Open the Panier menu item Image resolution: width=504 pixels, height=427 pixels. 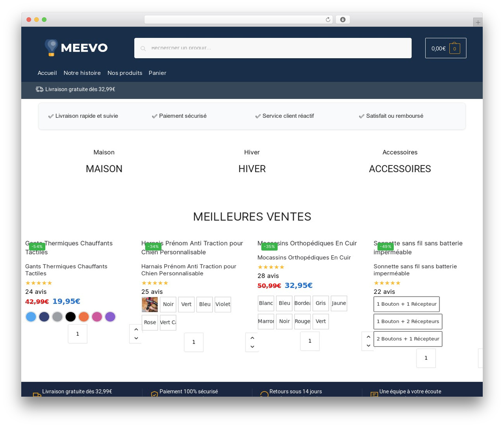tap(157, 73)
